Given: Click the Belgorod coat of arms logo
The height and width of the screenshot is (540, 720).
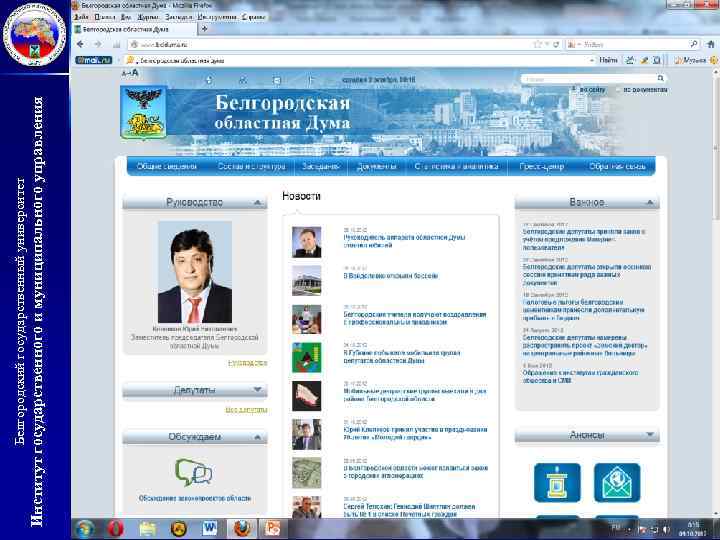Looking at the screenshot, I should click(144, 112).
